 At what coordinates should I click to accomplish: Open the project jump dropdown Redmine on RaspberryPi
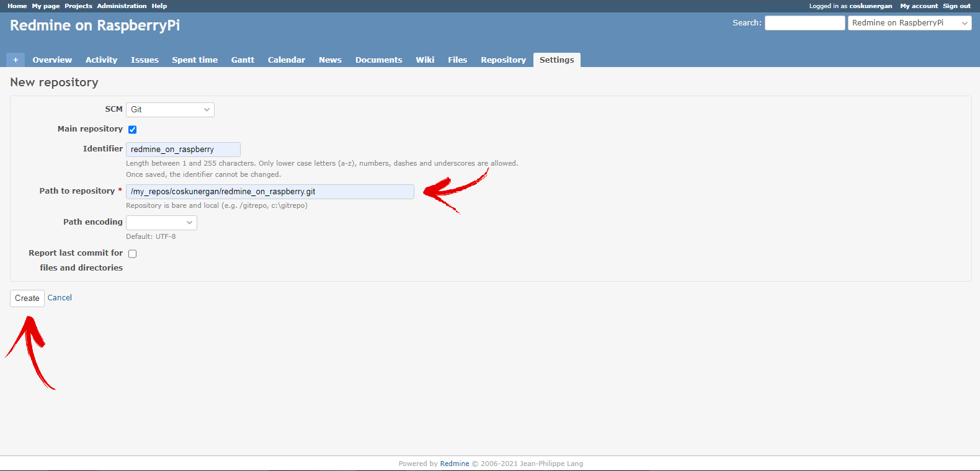coord(910,23)
